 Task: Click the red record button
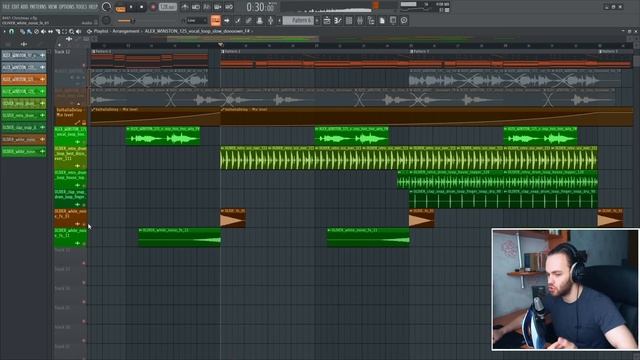pos(153,7)
